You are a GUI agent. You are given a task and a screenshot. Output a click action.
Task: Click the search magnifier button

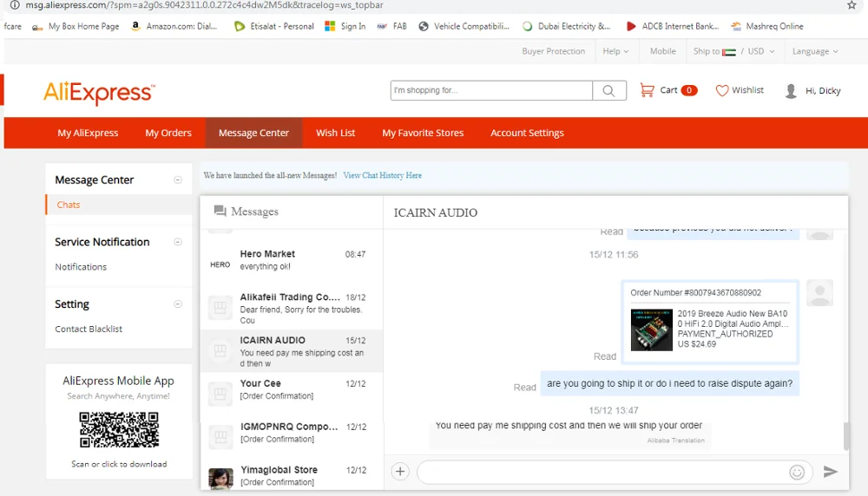coord(609,91)
